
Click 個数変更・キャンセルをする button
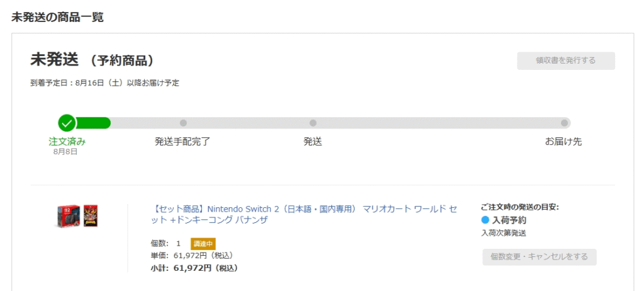pos(539,257)
